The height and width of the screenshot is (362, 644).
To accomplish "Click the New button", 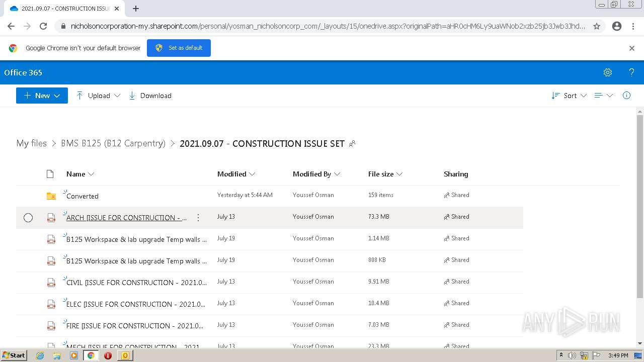I will tap(42, 96).
